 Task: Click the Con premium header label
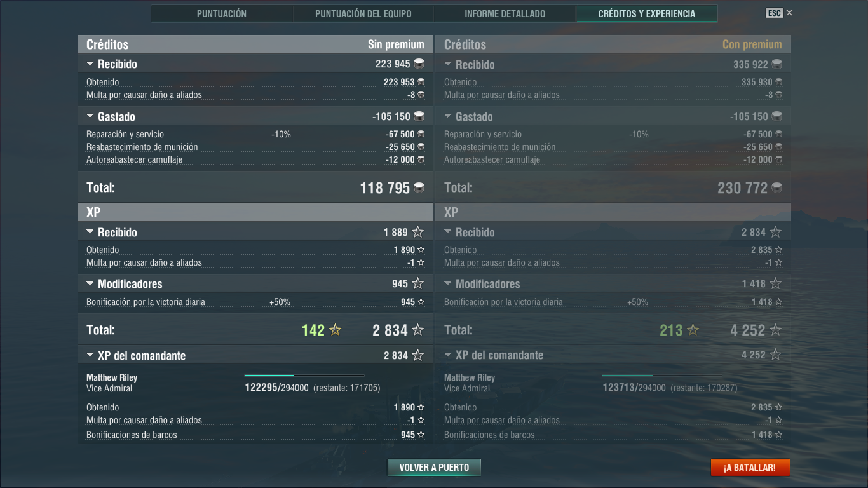pyautogui.click(x=752, y=44)
